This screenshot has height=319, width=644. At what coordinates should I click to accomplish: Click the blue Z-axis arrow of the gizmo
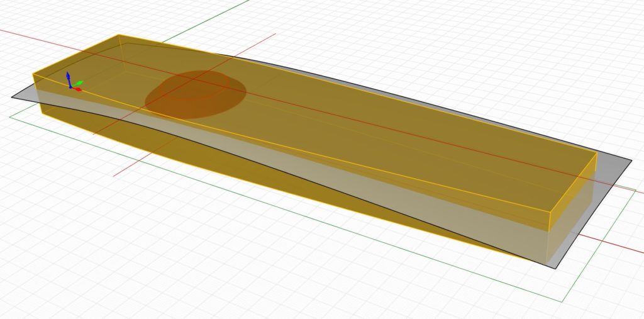(69, 77)
